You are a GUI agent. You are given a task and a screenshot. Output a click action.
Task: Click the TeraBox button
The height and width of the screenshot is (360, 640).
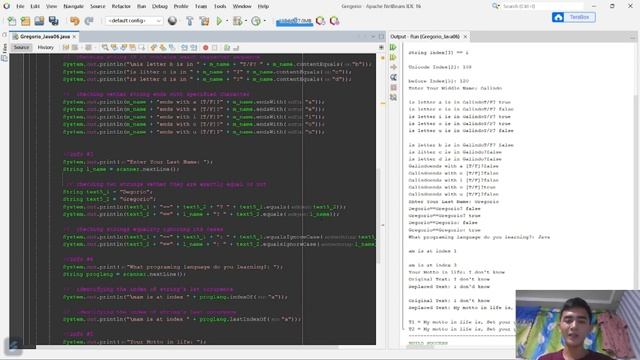pyautogui.click(x=573, y=17)
